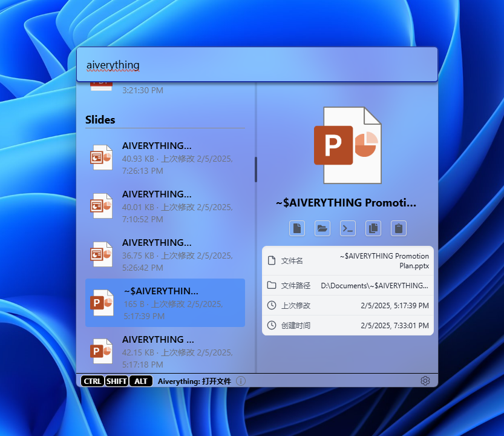Click the copy file icon

point(373,228)
